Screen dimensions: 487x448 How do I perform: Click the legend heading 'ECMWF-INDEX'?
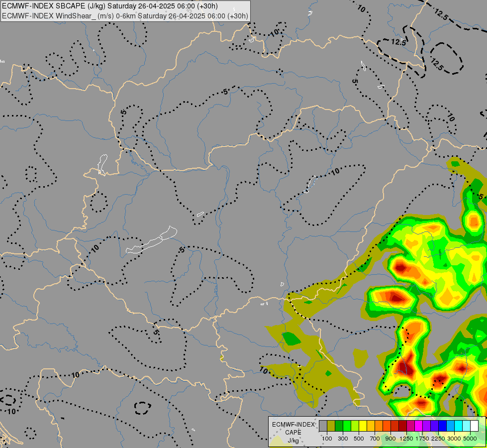pos(293,425)
